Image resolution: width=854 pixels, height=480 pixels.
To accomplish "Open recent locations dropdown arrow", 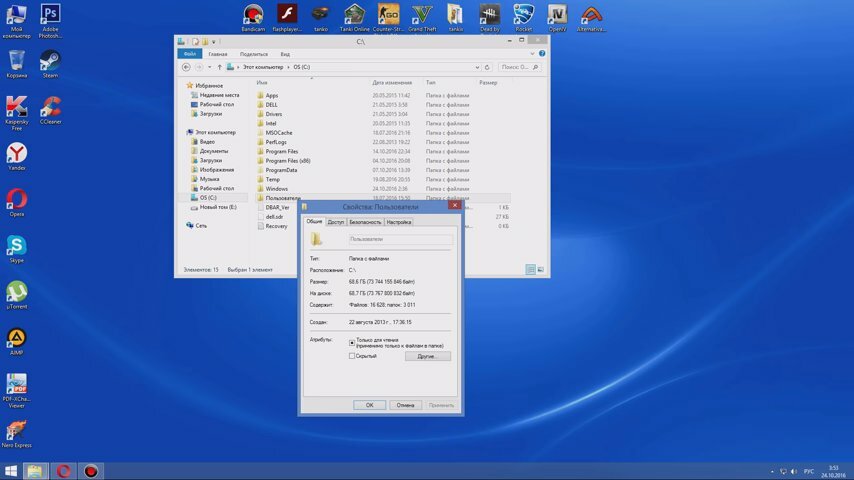I will pos(210,67).
